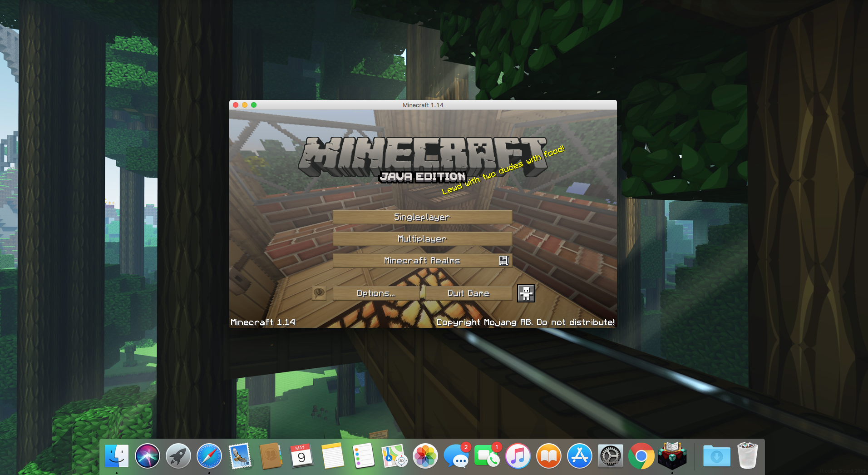Open Calendar showing May 9 in dock

pos(302,456)
